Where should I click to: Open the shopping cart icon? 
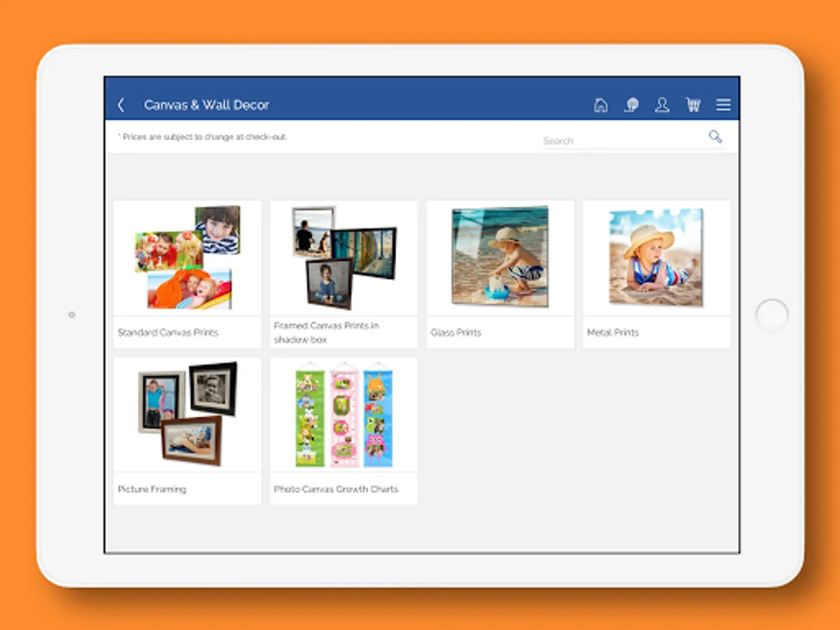point(693,105)
